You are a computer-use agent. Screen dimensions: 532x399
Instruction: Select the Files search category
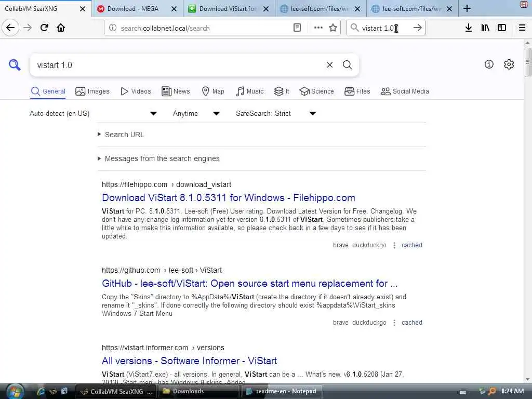[x=357, y=91]
